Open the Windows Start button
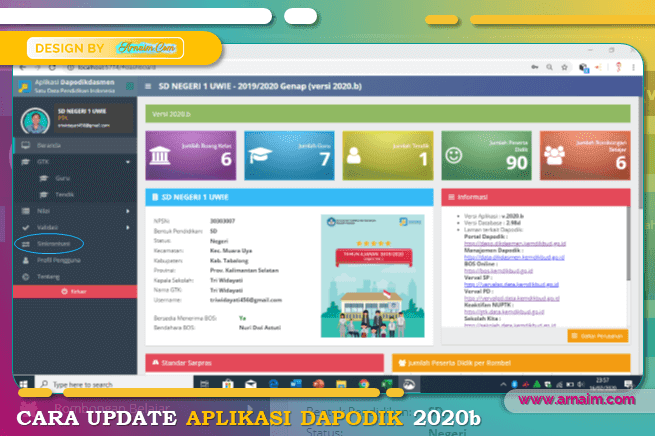The width and height of the screenshot is (655, 436). pyautogui.click(x=23, y=384)
